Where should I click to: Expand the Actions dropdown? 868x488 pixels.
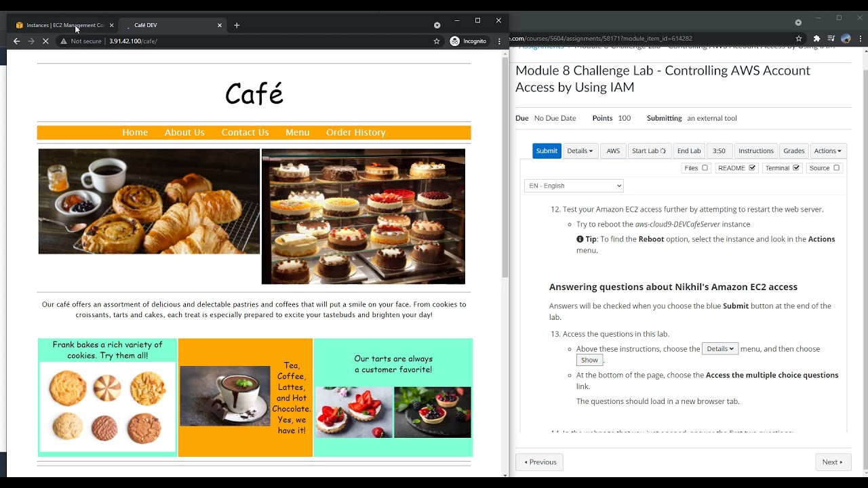click(x=827, y=150)
